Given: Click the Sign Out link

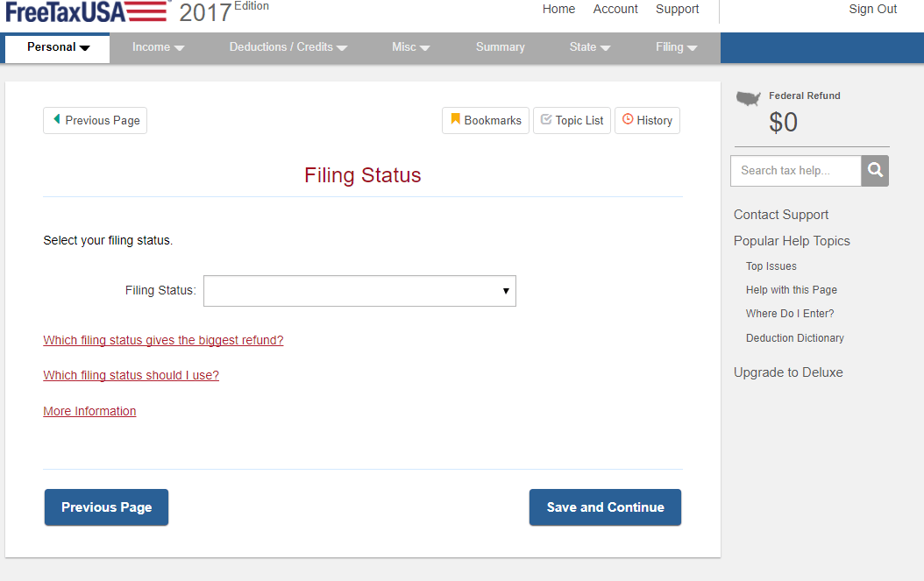Looking at the screenshot, I should [x=872, y=10].
